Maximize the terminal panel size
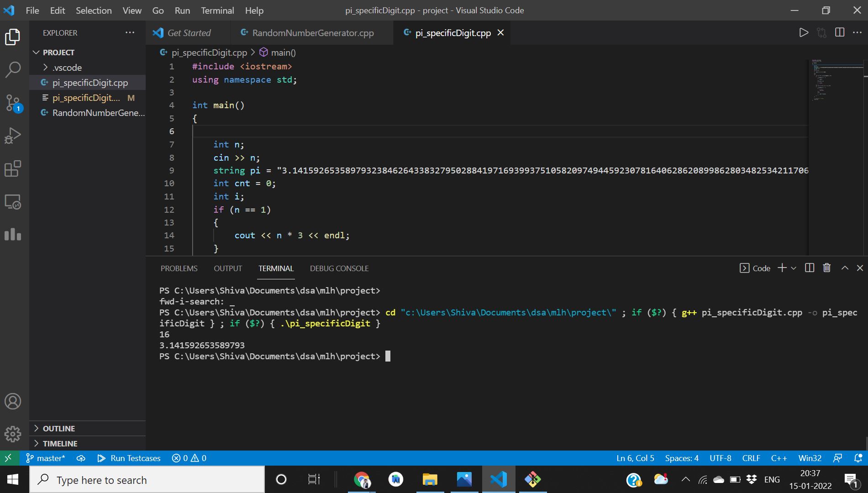The height and width of the screenshot is (493, 868). point(845,268)
